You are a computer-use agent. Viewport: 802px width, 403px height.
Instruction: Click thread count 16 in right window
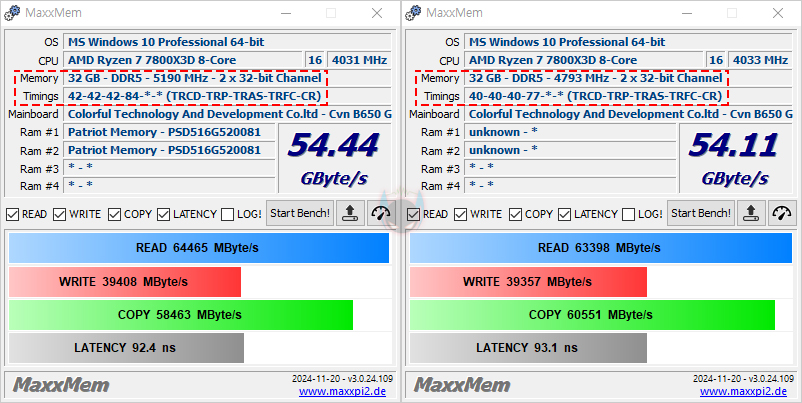point(716,60)
